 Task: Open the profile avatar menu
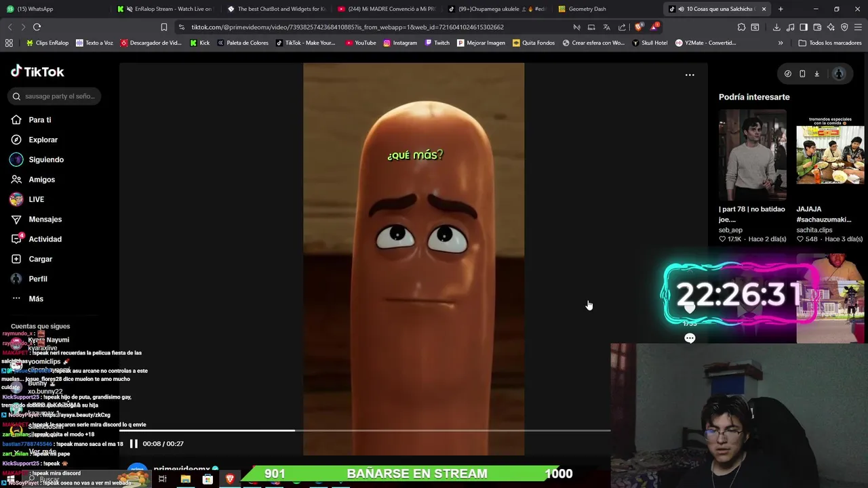click(x=839, y=74)
